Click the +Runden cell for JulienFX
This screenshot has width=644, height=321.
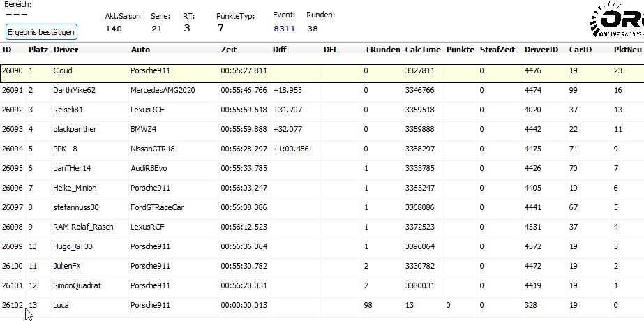[381, 266]
